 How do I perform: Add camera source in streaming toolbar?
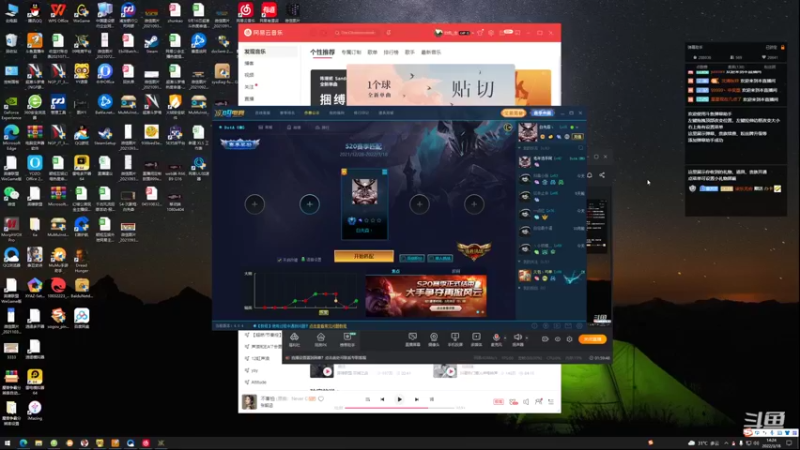[x=434, y=339]
